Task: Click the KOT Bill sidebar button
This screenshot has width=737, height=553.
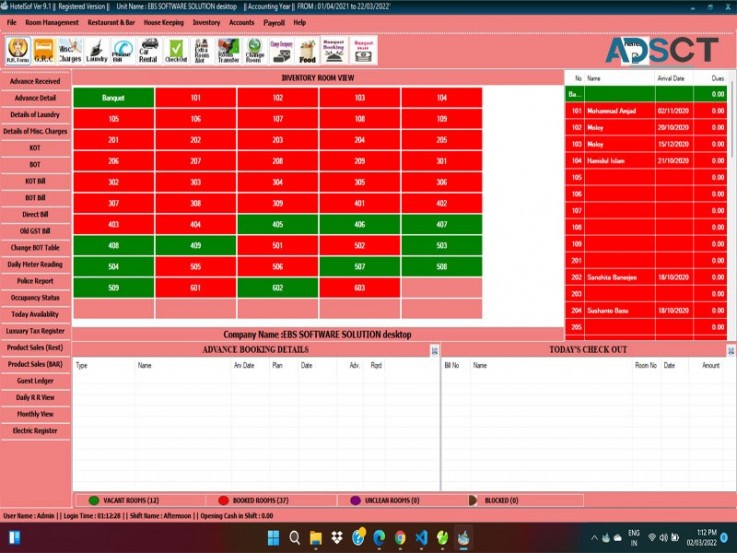Action: [35, 181]
